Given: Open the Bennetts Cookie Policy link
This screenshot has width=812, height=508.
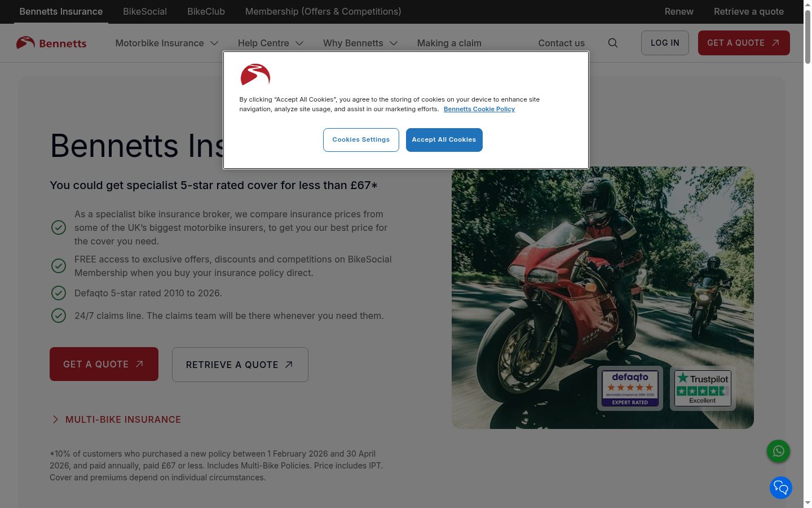Looking at the screenshot, I should [479, 109].
